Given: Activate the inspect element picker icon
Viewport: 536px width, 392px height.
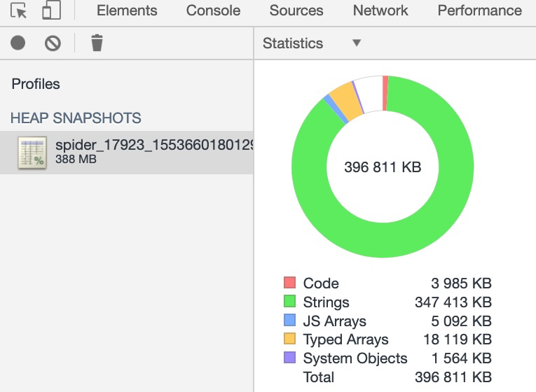Looking at the screenshot, I should (18, 10).
